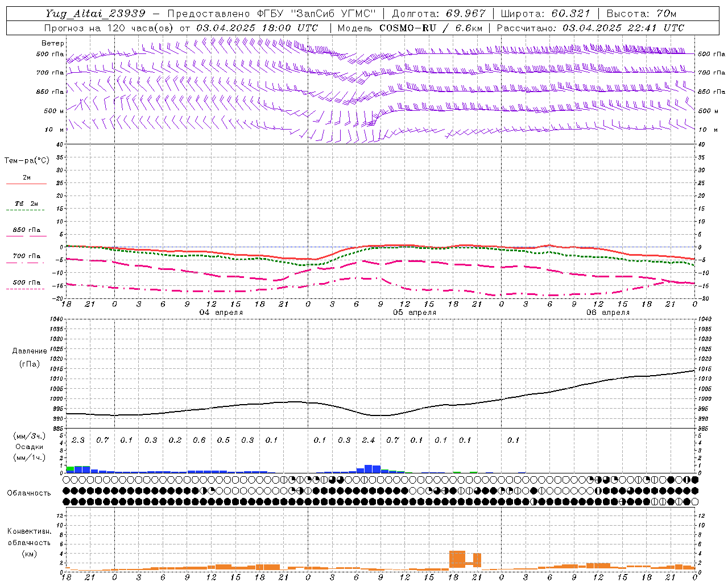This screenshot has height=582, width=728.
Task: Click the 500 м wind level label on left
Action: click(55, 111)
